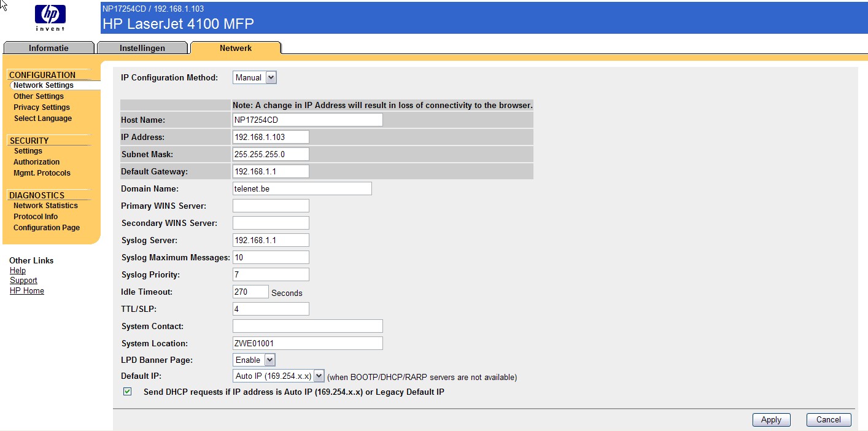Image resolution: width=868 pixels, height=431 pixels.
Task: Open Protocol Info page
Action: [x=36, y=217]
